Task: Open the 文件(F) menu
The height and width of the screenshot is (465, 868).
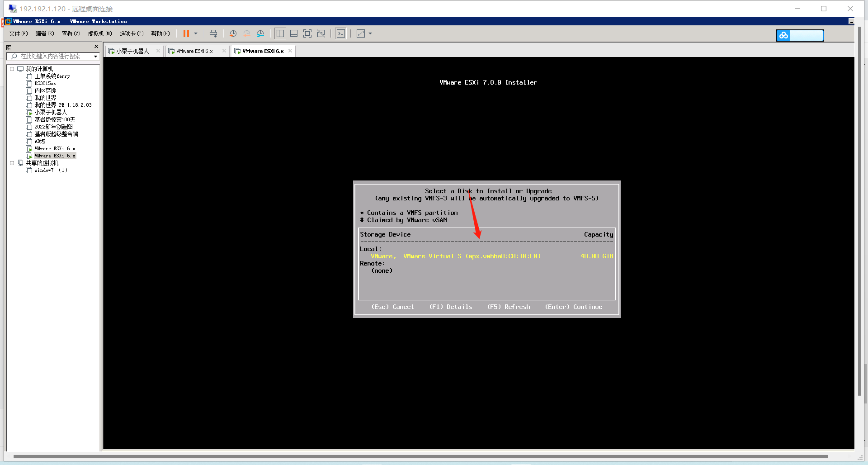Action: pyautogui.click(x=19, y=33)
